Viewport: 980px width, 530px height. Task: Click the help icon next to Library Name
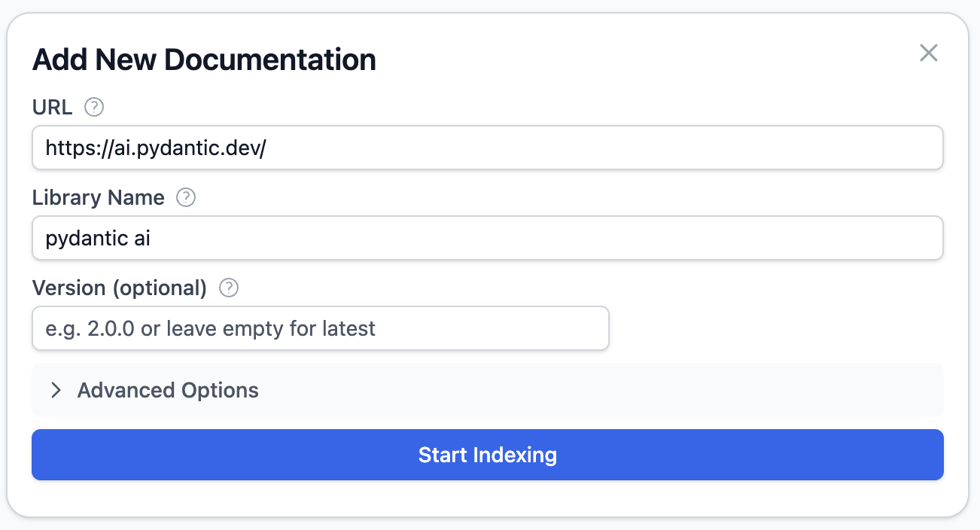pos(185,198)
